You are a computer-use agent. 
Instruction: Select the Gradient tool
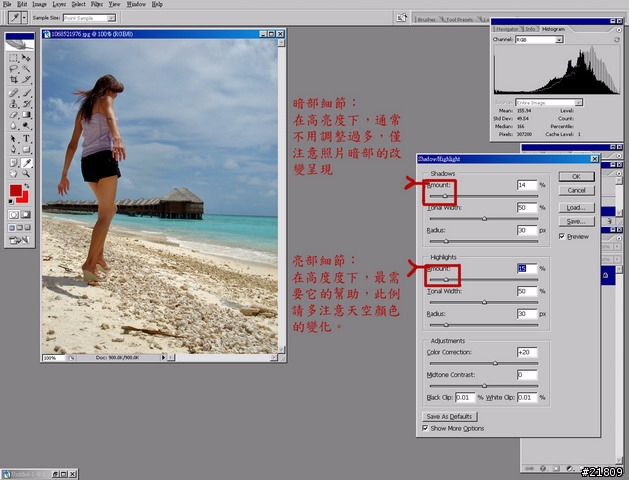point(26,115)
